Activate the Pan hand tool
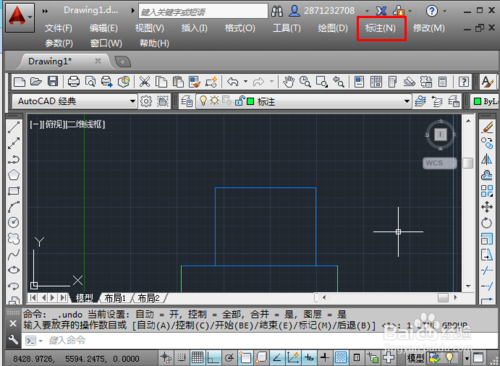This screenshot has width=500, height=366. pyautogui.click(x=289, y=82)
